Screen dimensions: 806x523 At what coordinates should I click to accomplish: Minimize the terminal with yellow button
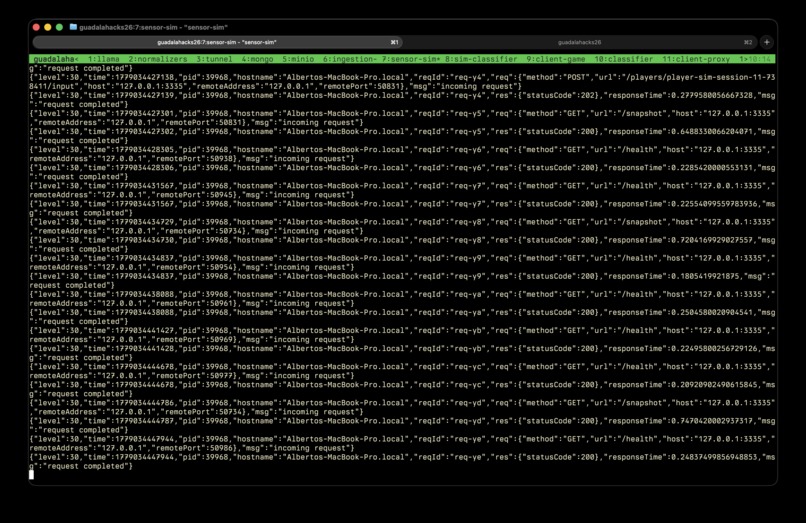coord(48,27)
